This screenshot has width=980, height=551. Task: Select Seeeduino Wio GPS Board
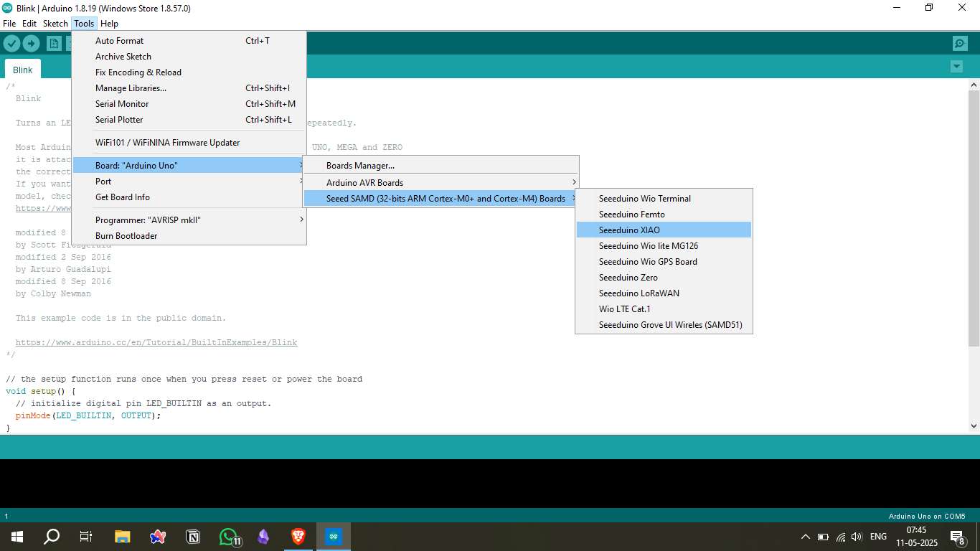(x=664, y=262)
